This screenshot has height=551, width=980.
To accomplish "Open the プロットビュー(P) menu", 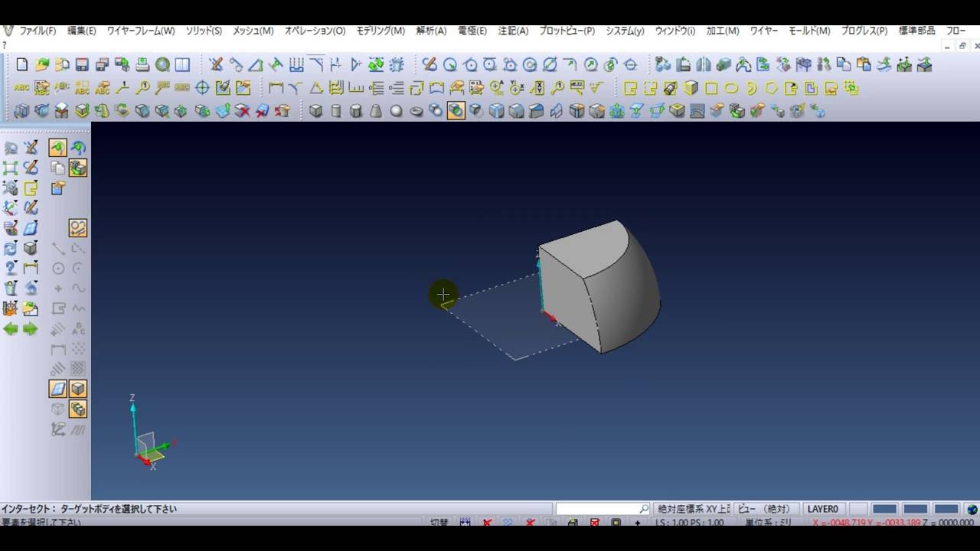I will coord(567,31).
